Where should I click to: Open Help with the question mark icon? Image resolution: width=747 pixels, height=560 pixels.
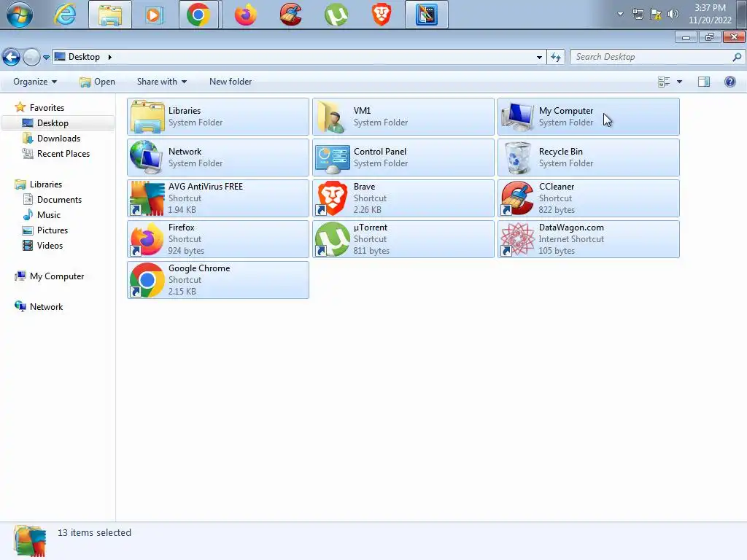[729, 82]
